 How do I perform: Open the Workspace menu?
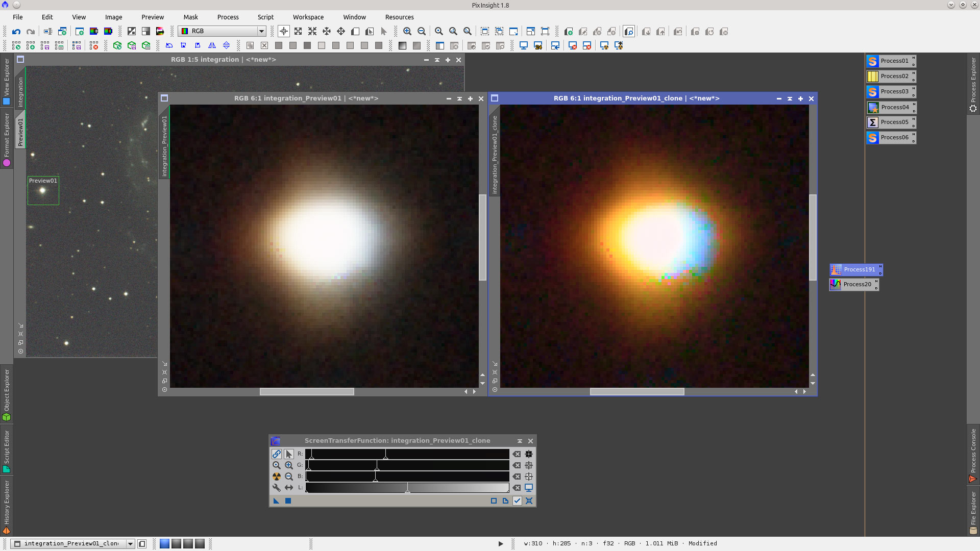[x=308, y=17]
